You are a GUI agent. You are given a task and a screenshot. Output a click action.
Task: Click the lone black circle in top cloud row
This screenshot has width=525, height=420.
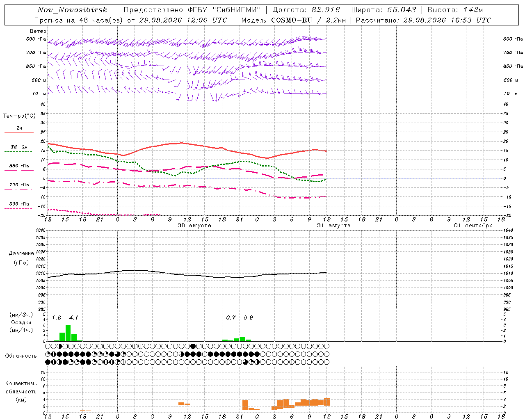pyautogui.click(x=193, y=347)
